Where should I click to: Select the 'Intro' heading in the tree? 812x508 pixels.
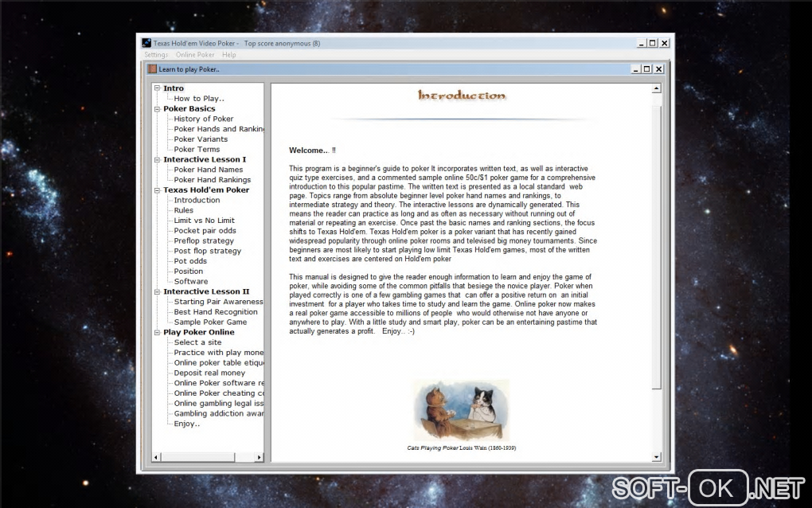[174, 88]
